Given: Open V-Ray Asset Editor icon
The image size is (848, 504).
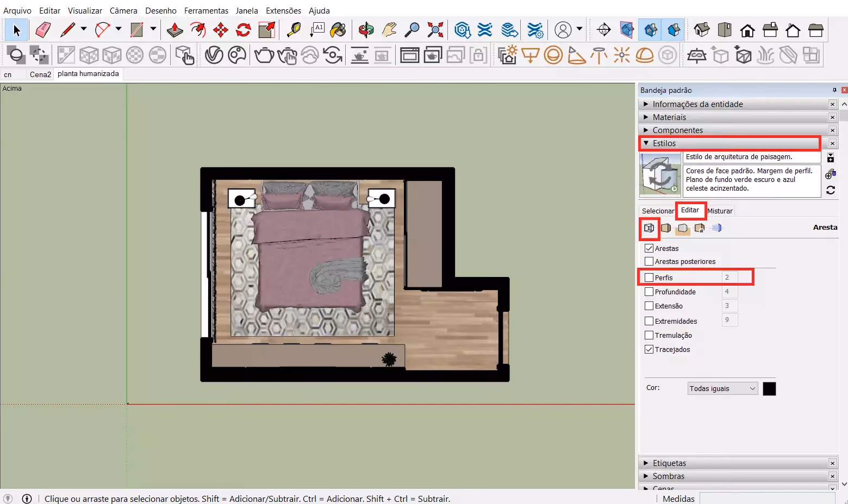Looking at the screenshot, I should (214, 55).
